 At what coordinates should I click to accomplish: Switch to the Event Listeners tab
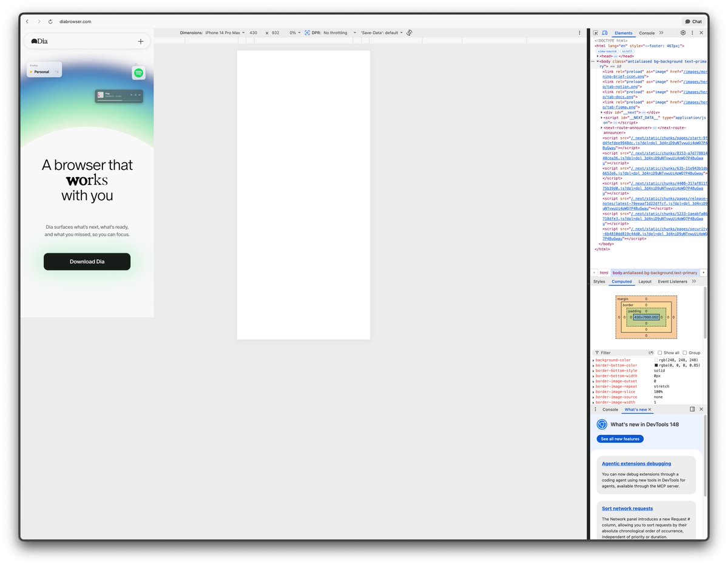[672, 281]
